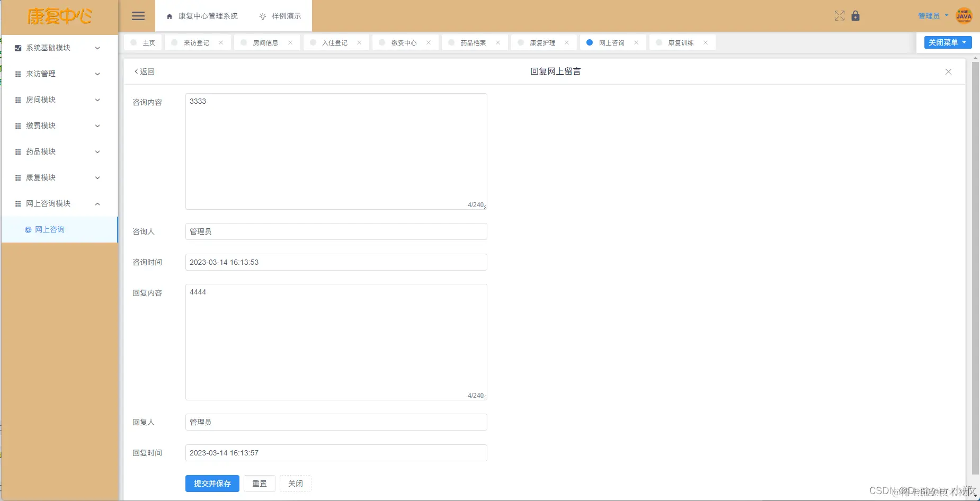Expand the 房间模块 chevron

[97, 100]
